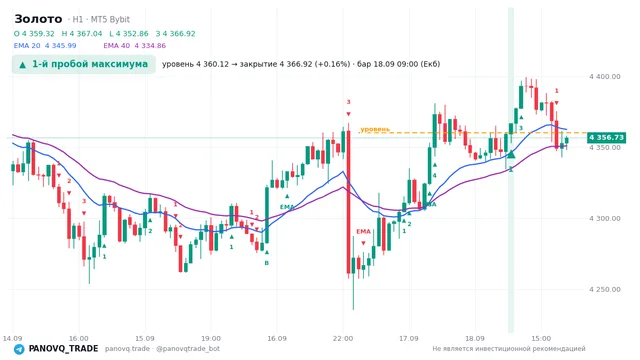Click the 16:00 time axis label

tap(78, 338)
